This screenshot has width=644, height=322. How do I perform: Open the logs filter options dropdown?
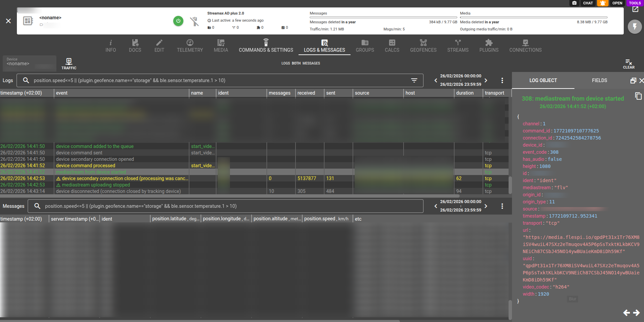[414, 80]
